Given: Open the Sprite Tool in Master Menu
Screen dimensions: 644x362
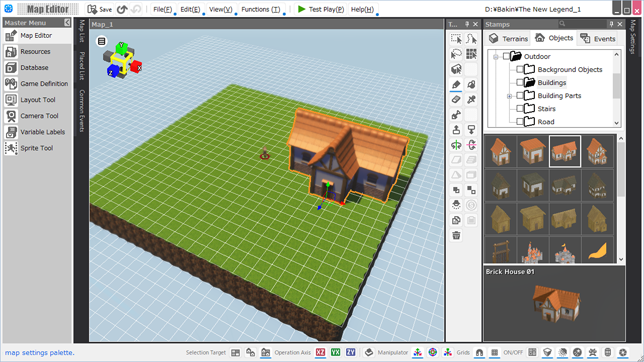Looking at the screenshot, I should (x=36, y=148).
